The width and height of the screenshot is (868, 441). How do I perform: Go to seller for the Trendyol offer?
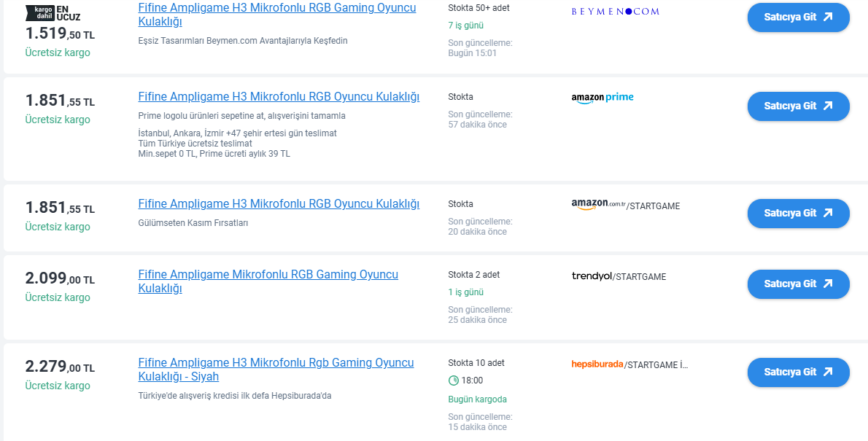click(x=798, y=284)
